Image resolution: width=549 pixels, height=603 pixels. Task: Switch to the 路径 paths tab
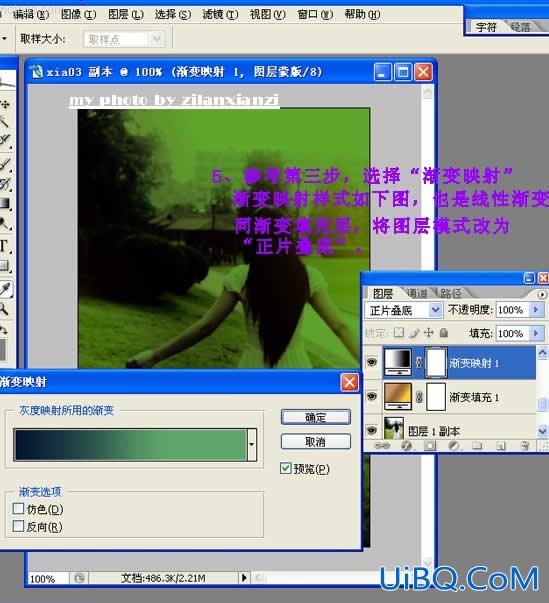(x=451, y=294)
